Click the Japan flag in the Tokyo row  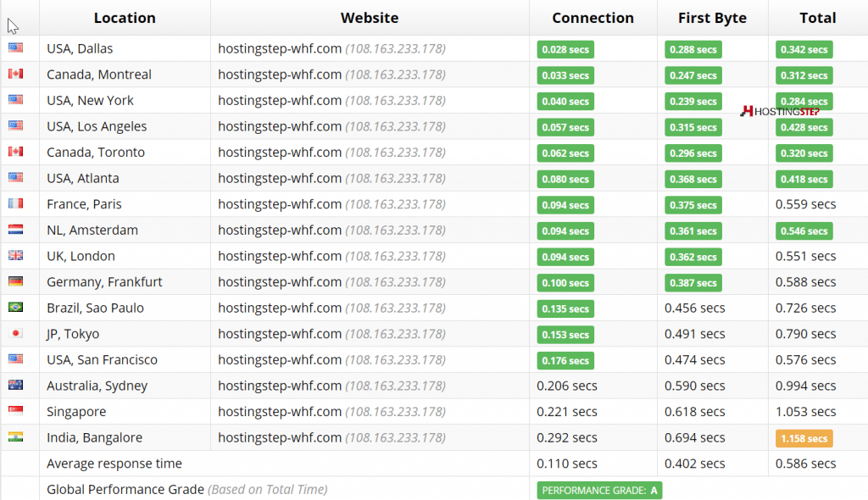[x=15, y=333]
